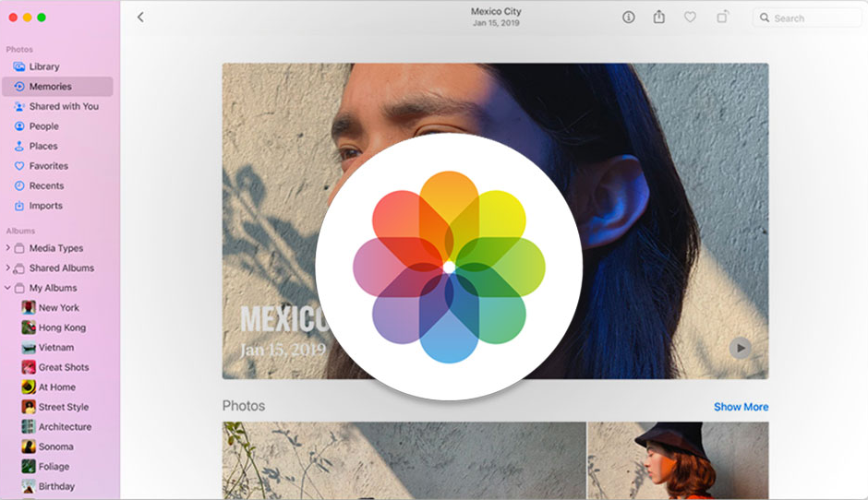Expand the Media Types folder
868x500 pixels.
click(x=8, y=248)
